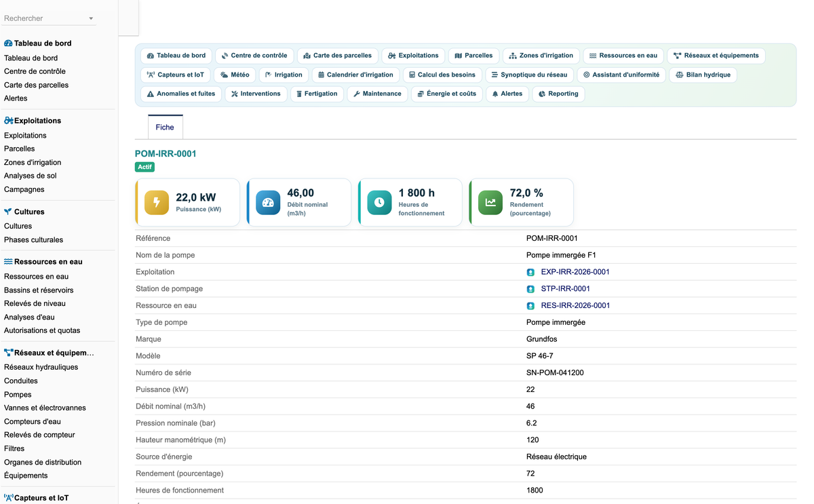Open Zones d'irrigation from the top bar

point(541,56)
